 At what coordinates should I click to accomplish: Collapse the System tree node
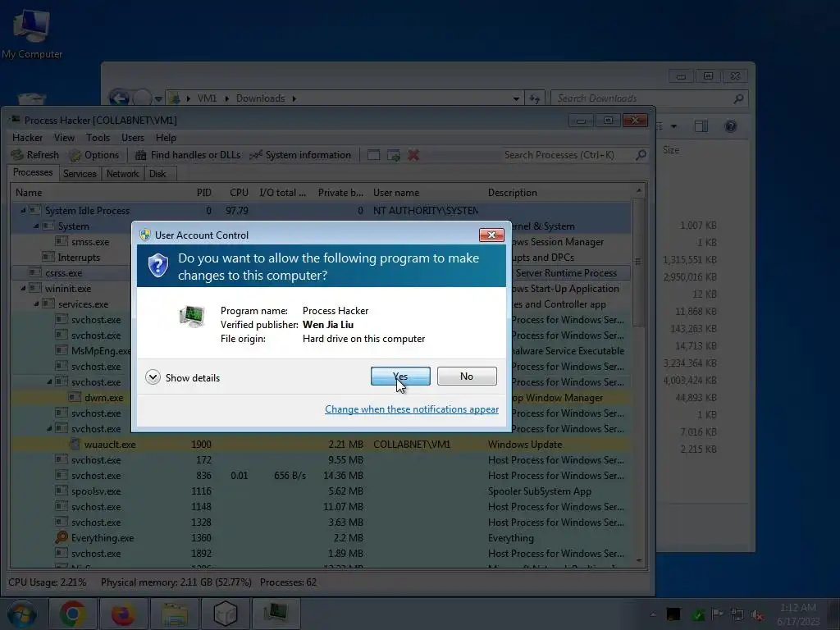click(36, 226)
